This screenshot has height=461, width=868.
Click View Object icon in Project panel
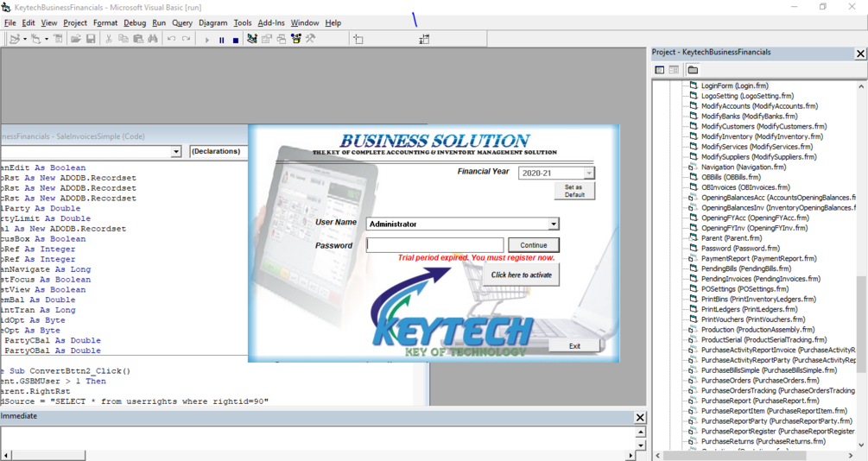point(674,70)
